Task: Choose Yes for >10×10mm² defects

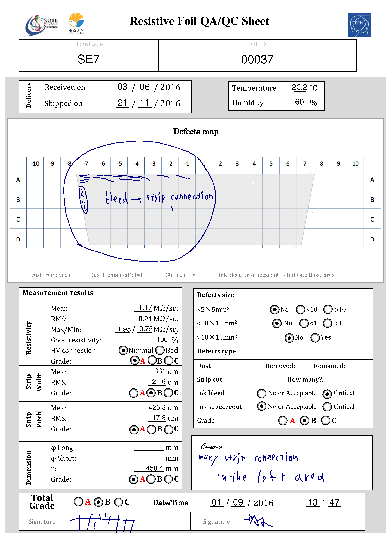Action: tap(315, 337)
